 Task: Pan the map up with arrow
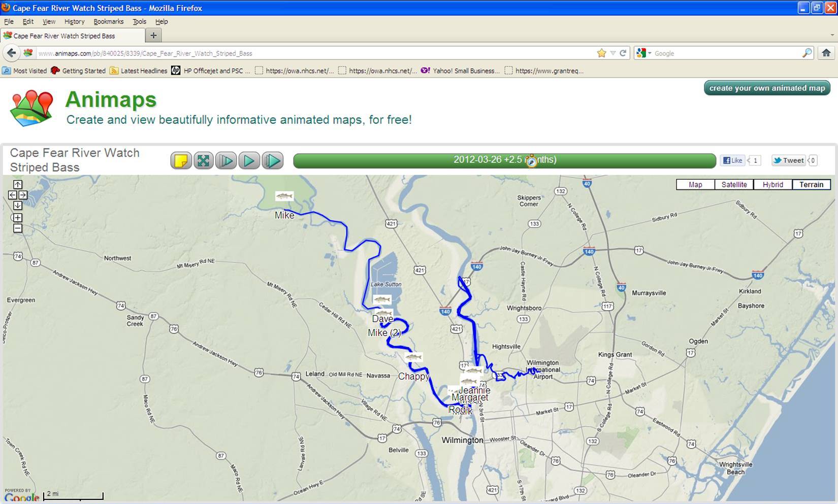pos(18,185)
